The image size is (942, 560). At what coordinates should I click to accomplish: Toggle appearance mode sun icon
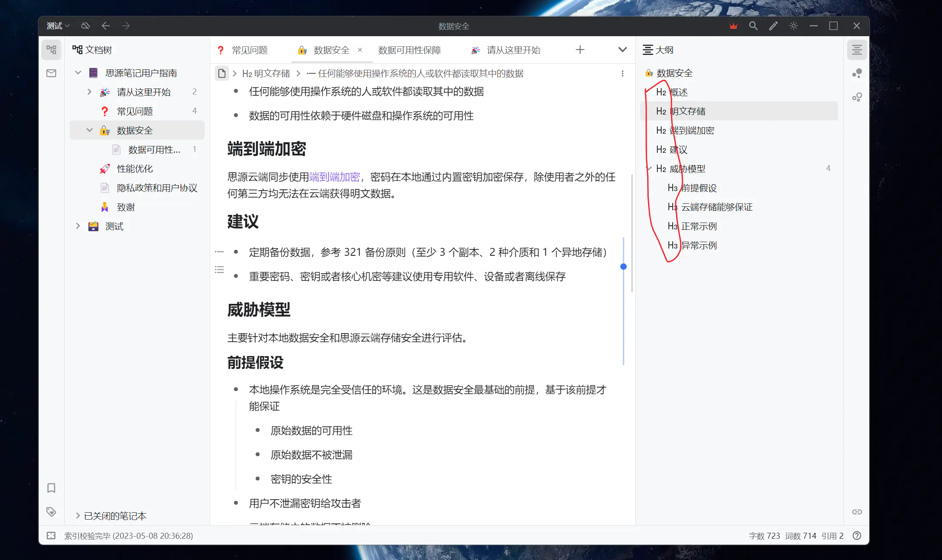pos(794,26)
